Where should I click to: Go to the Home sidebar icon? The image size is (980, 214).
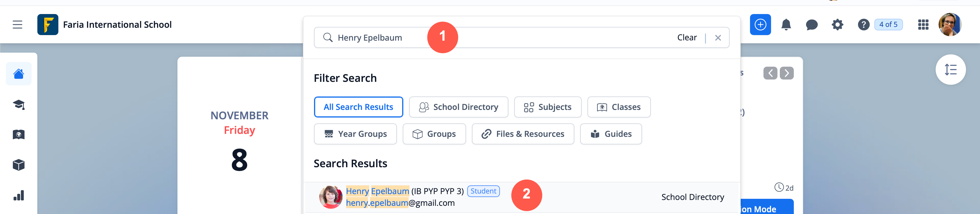point(19,73)
